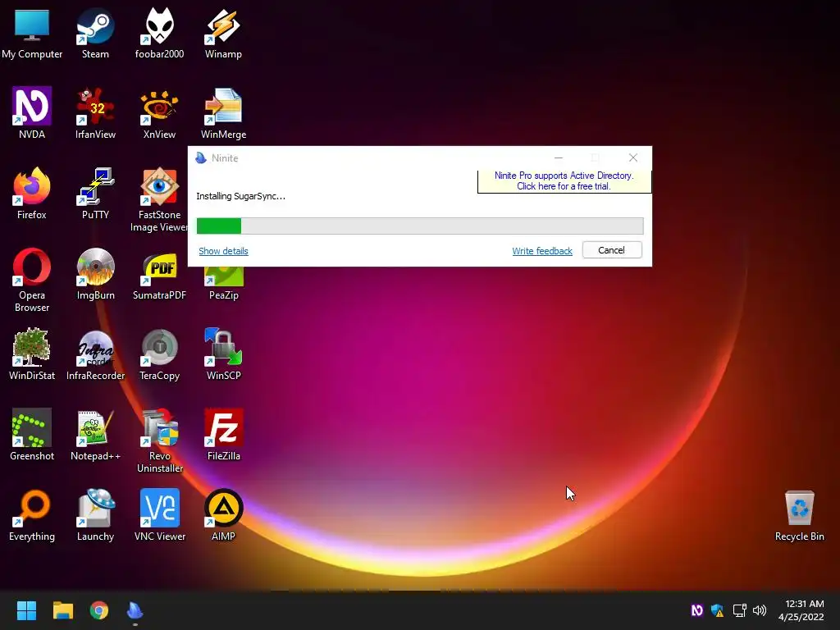Select the Greenshot desktop shortcut
Screen dimensions: 840x630
click(x=32, y=435)
